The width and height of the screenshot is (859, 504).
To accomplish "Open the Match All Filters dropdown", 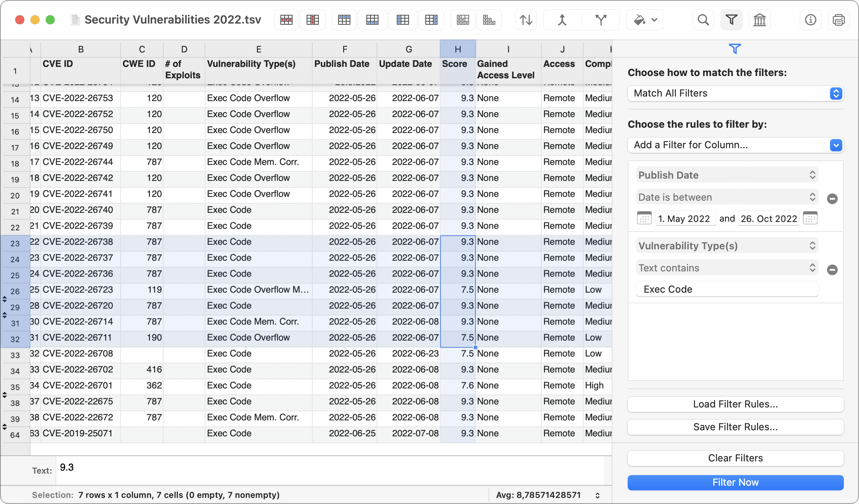I will point(735,94).
